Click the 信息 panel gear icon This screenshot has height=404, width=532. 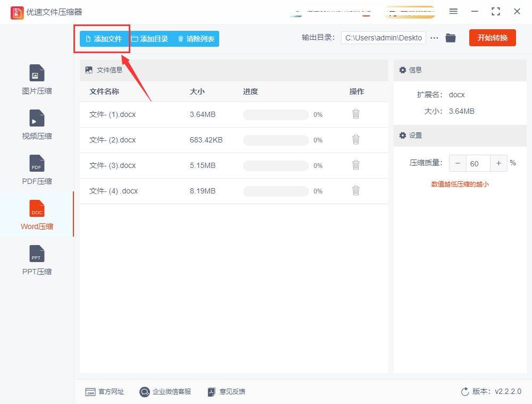(x=402, y=70)
